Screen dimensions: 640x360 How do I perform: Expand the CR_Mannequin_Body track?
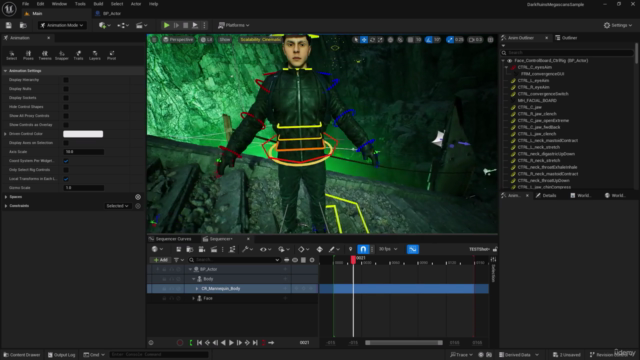(197, 289)
